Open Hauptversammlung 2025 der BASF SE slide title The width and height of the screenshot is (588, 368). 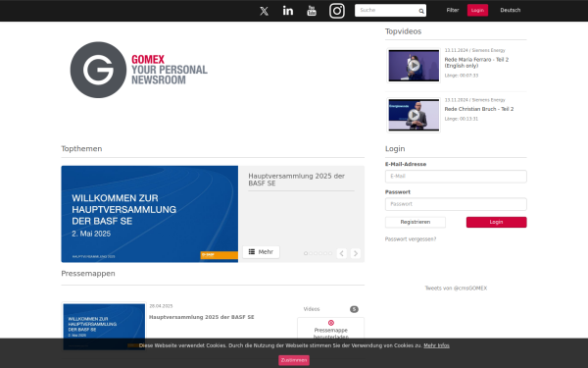pyautogui.click(x=296, y=180)
